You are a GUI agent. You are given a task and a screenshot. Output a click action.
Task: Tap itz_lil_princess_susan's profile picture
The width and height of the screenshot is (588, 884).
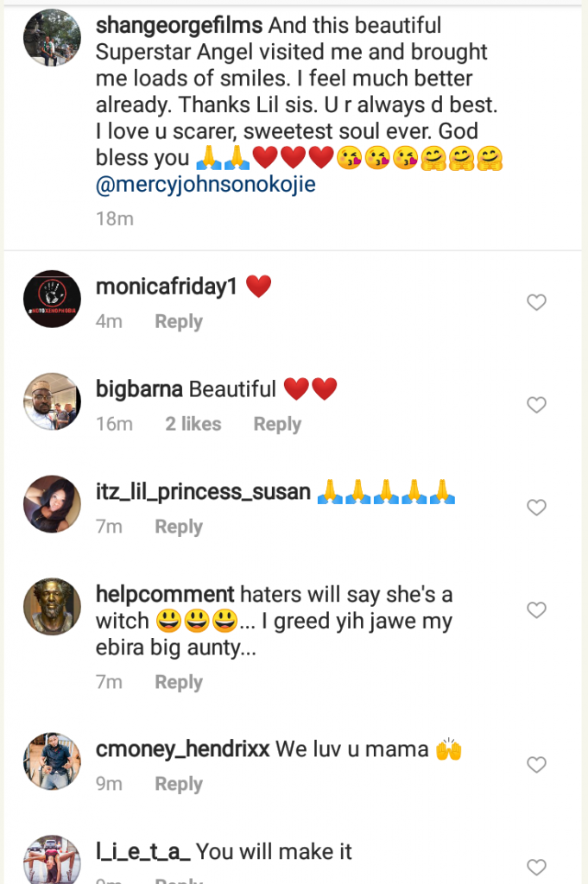click(x=52, y=504)
